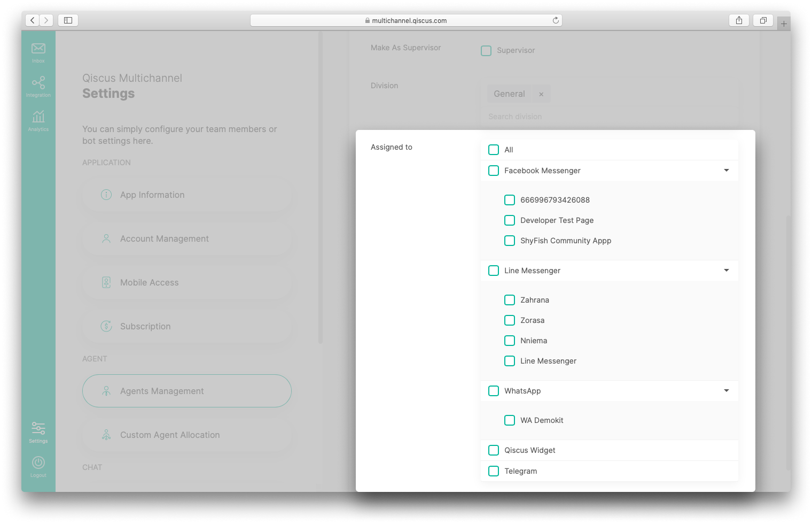Collapse the Line Messenger channel list

click(x=726, y=271)
